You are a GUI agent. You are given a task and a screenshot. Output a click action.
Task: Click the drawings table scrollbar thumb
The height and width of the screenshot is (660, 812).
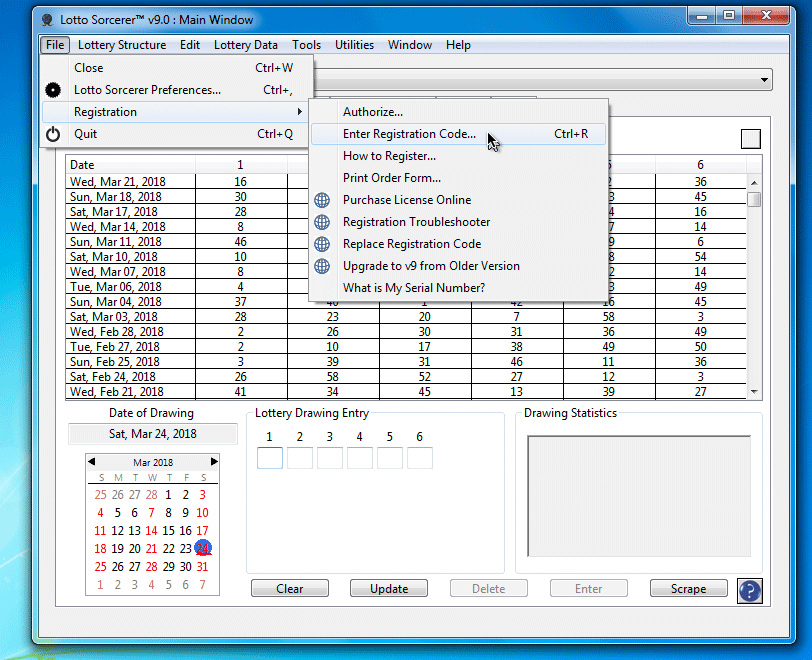coord(754,199)
